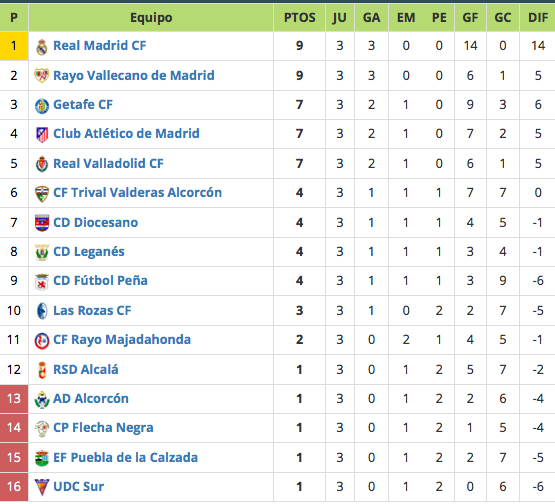Click the PTOS column header
Viewport: 555px width, 504px height.
click(299, 18)
